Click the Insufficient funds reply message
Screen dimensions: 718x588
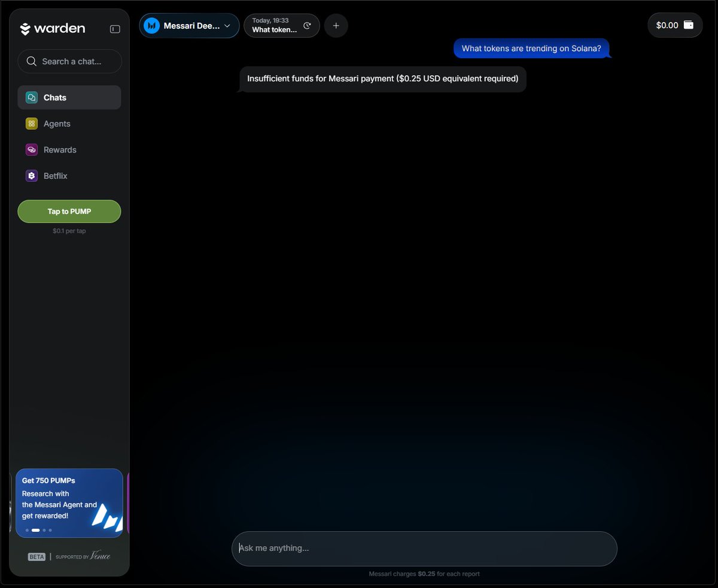click(x=383, y=79)
